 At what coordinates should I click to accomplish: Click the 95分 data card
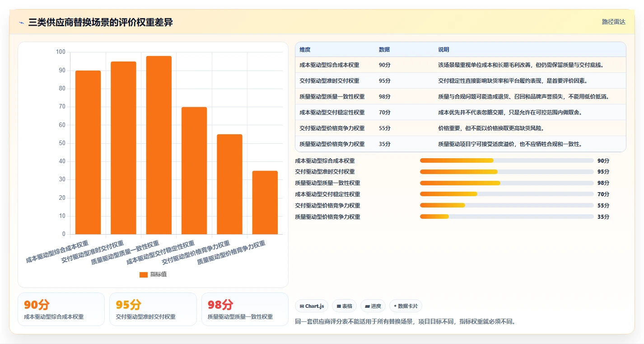153,309
